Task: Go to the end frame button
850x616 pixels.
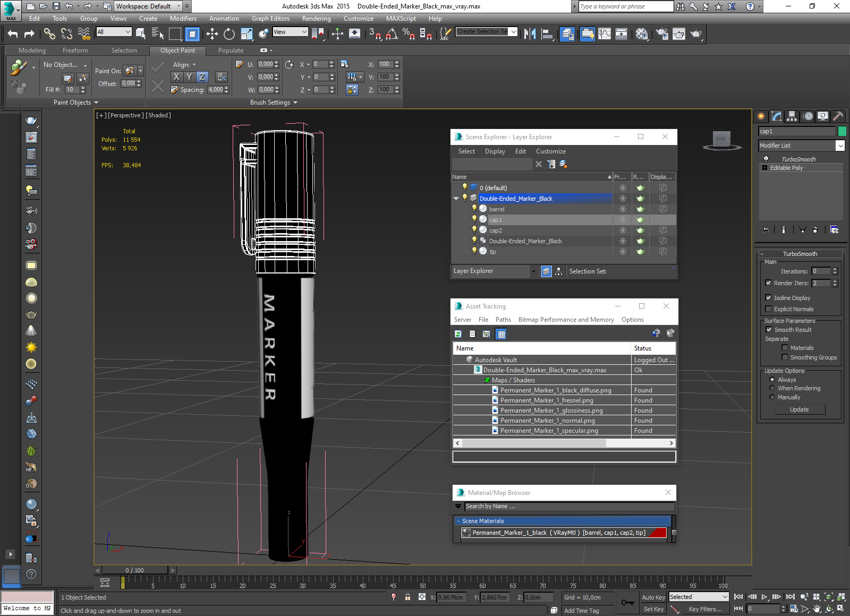Action: (x=790, y=597)
